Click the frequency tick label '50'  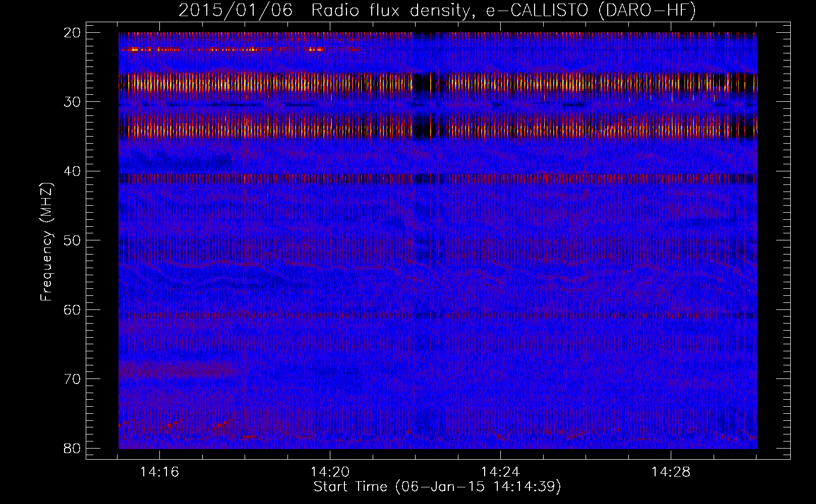click(73, 240)
